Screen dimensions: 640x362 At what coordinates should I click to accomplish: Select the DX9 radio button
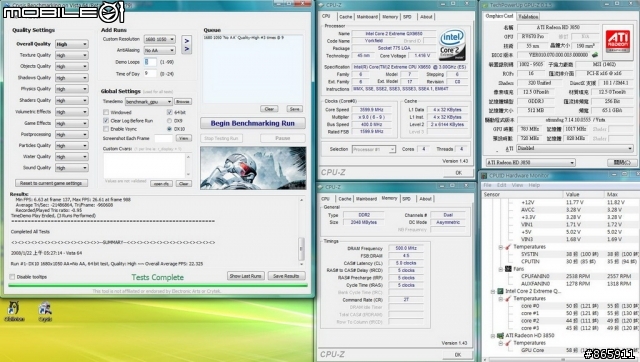[169, 121]
